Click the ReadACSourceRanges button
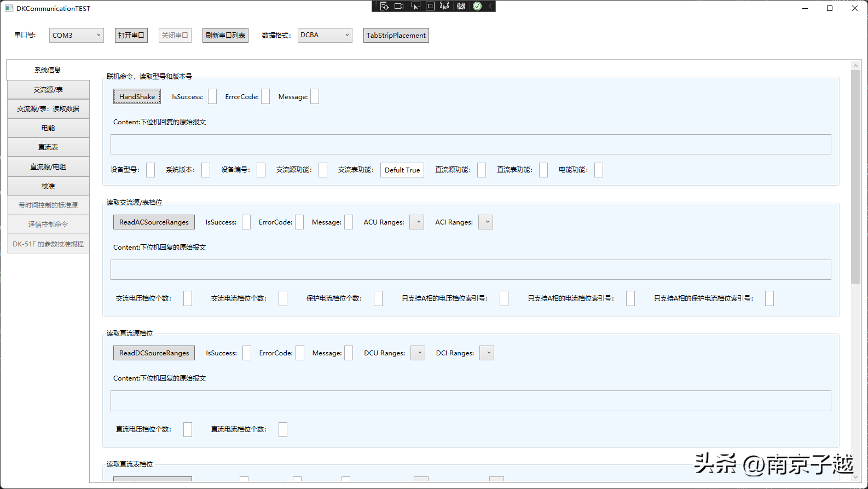 click(x=154, y=222)
